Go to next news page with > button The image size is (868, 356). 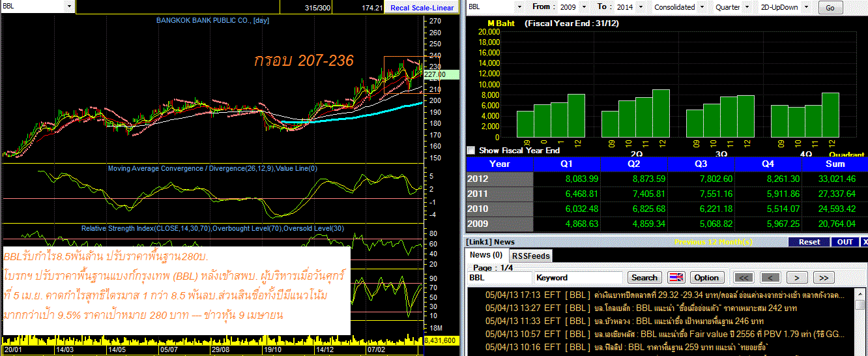pyautogui.click(x=797, y=277)
